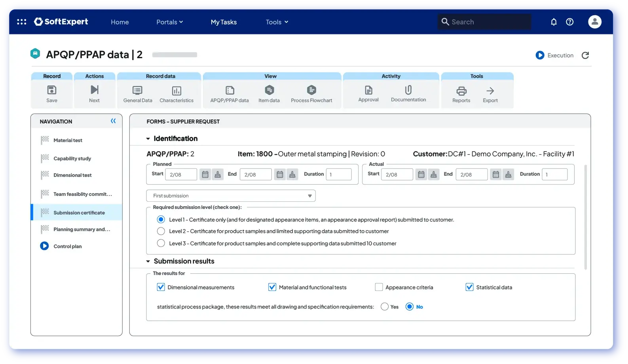
Task: Open Characteristics toolbar icon
Action: coord(176,91)
